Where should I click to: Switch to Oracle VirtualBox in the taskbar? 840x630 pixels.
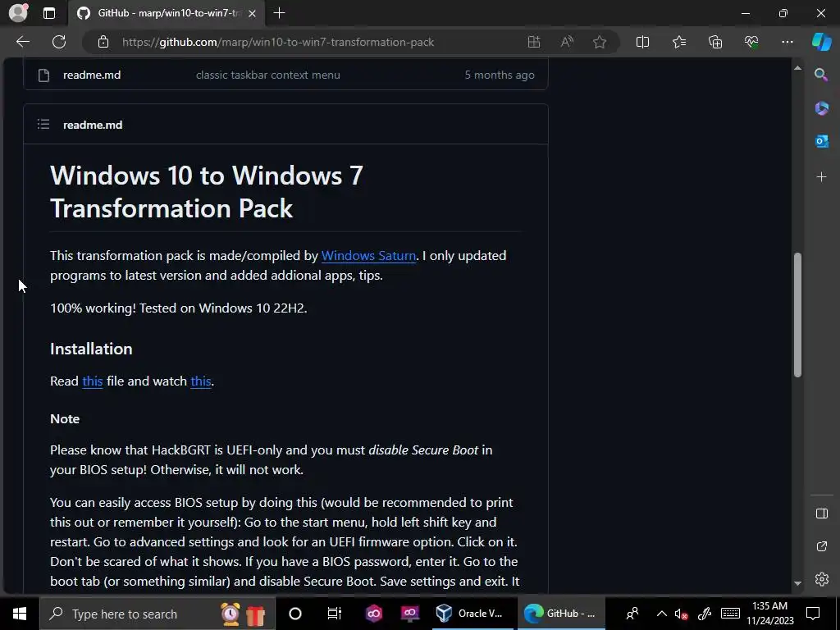(470, 614)
